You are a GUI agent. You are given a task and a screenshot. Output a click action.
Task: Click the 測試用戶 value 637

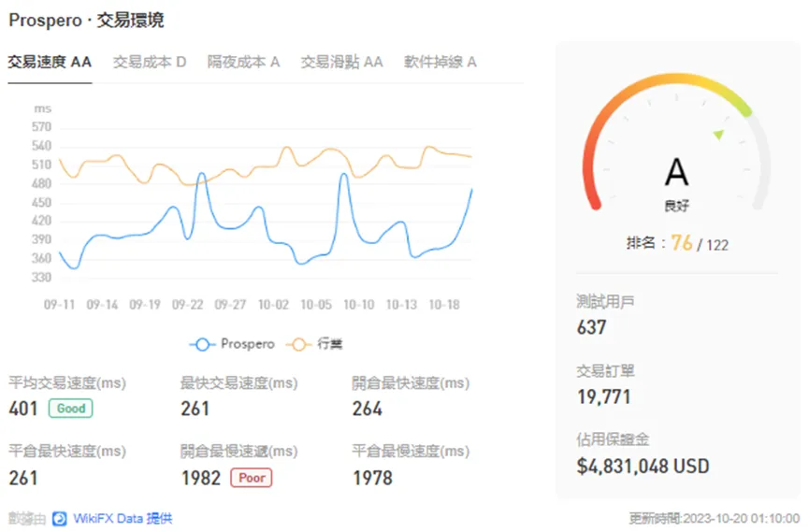[x=591, y=327]
